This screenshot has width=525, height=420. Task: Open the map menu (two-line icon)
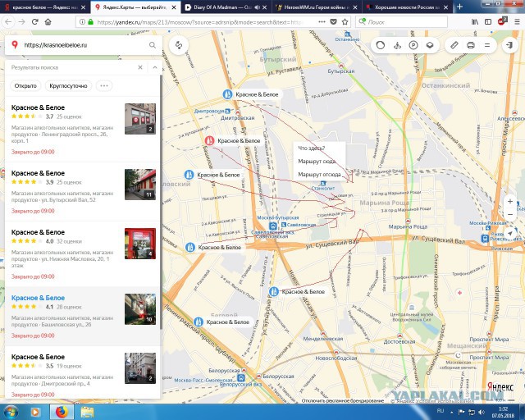coord(487,45)
